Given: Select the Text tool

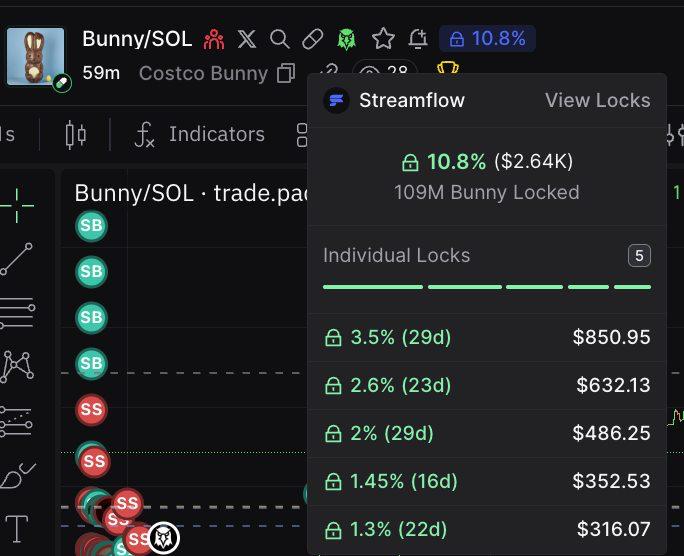Looking at the screenshot, I should 17,529.
